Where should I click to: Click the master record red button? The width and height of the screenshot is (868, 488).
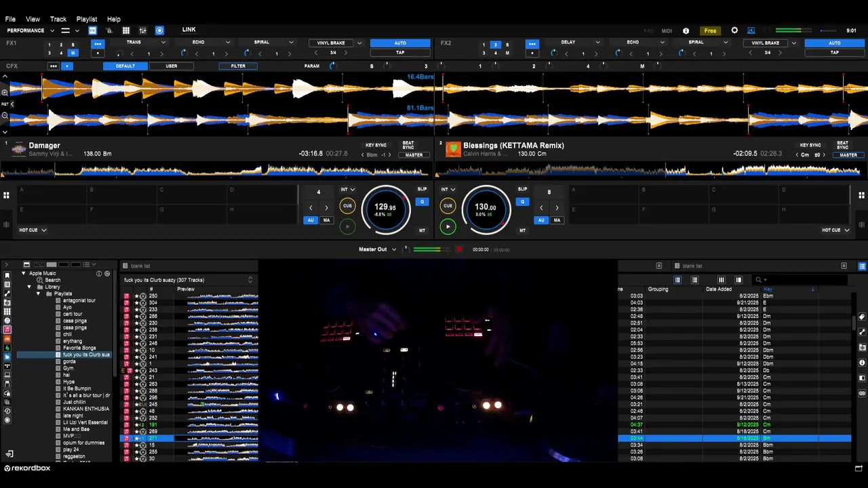(x=459, y=249)
